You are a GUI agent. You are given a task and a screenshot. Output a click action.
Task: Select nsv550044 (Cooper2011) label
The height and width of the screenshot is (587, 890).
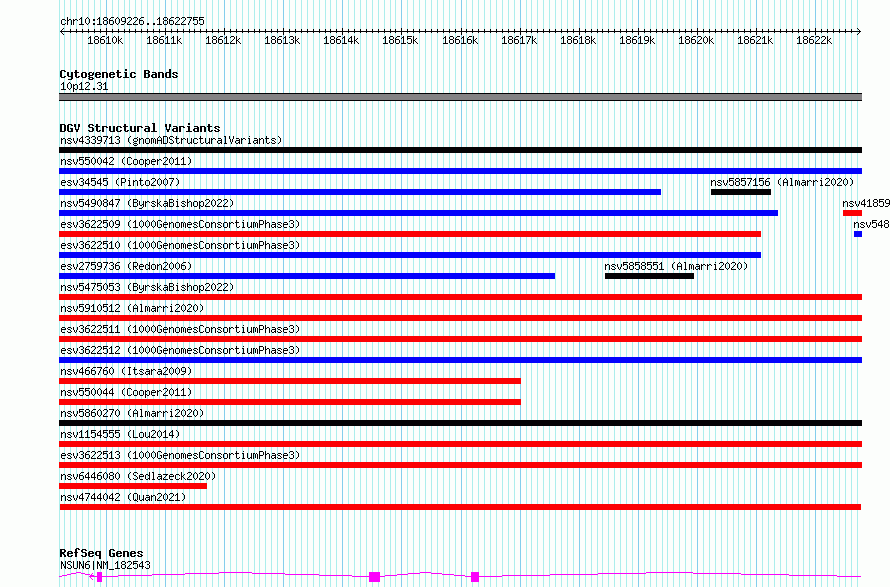point(126,392)
